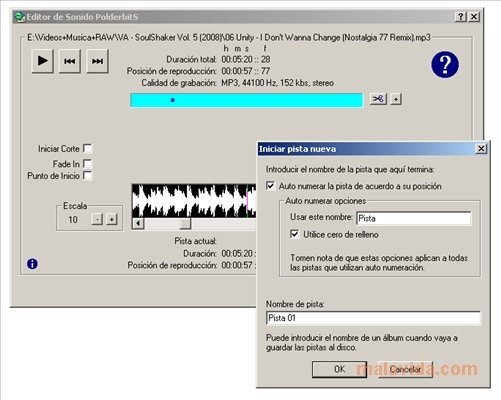Click the title bar help question mark button
The height and width of the screenshot is (400, 501).
460,17
